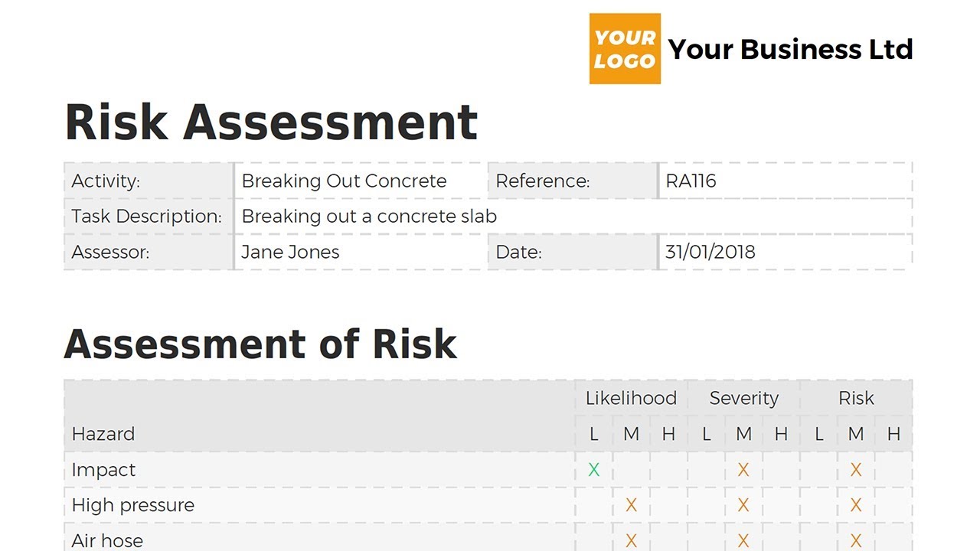Click the 'Your Business Ltd' company name

point(790,49)
